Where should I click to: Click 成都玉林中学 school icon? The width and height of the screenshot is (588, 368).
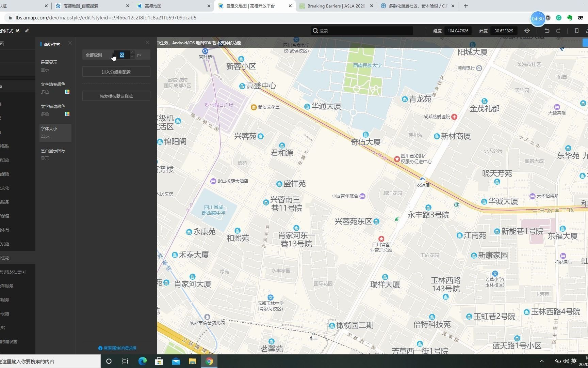pyautogui.click(x=270, y=297)
